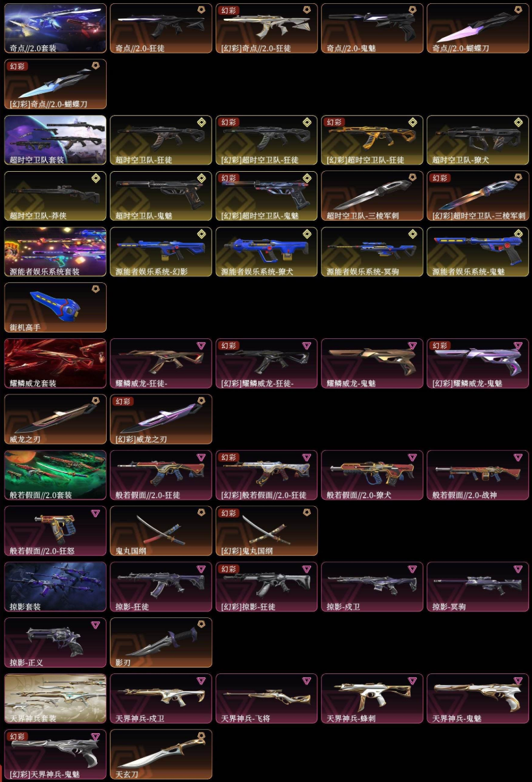Viewport: 532px width, 782px height.
Task: Select the 天玄刀 blade skin
Action: 161,755
